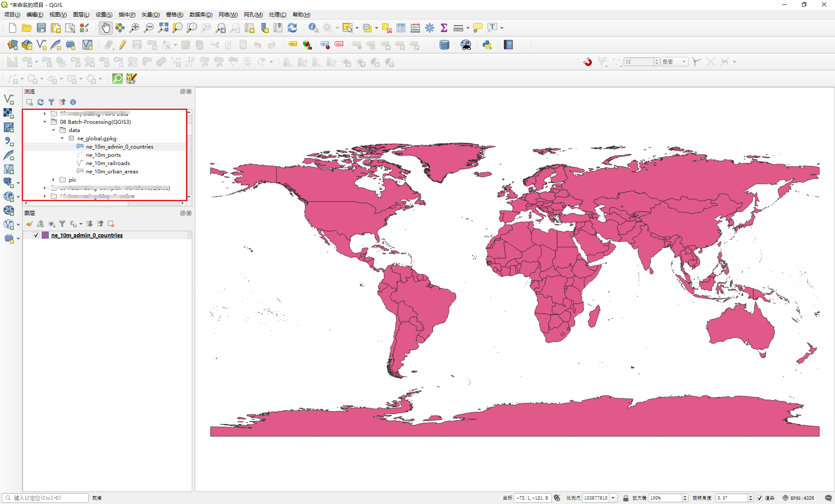Expand the pic folder in Browser

53,179
